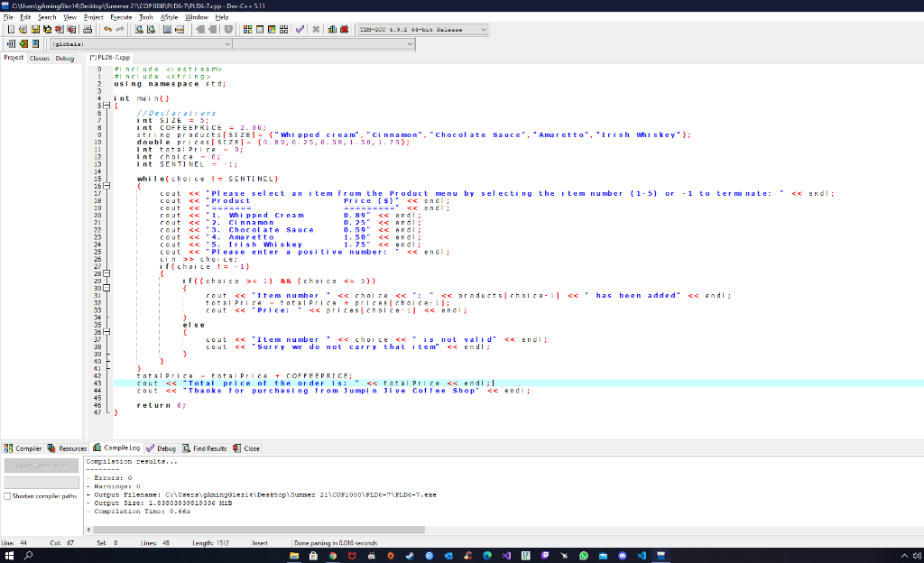Screen dimensions: 924x563
Task: Compile the current project
Action: coord(246,28)
